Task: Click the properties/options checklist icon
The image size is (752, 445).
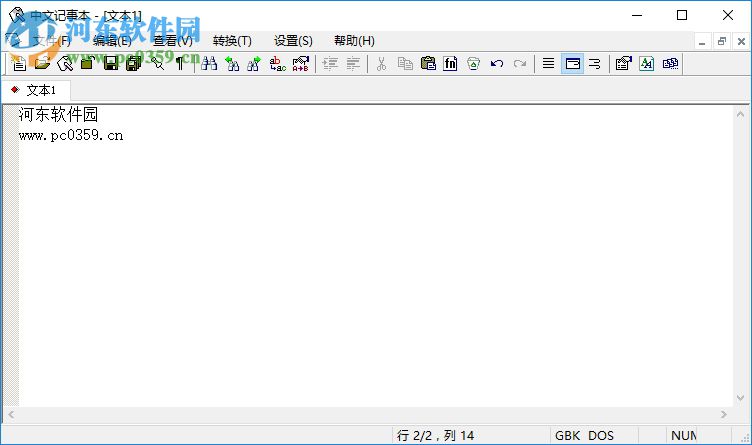Action: click(x=623, y=63)
